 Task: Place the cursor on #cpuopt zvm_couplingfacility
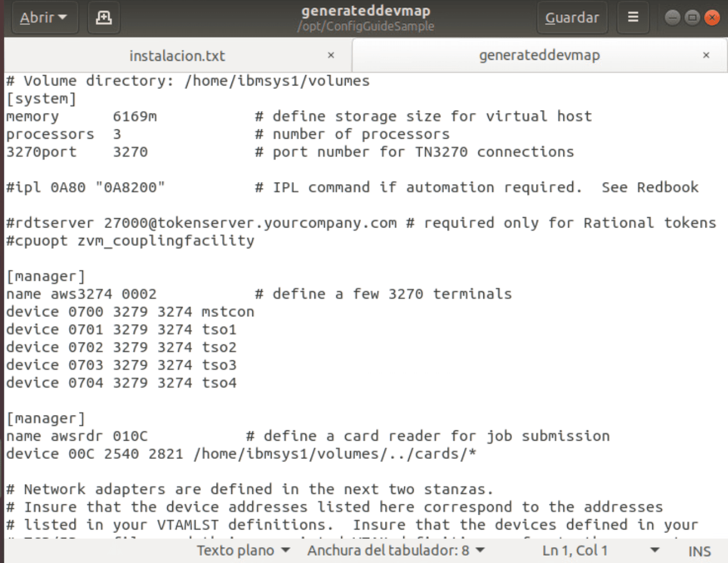click(x=130, y=241)
